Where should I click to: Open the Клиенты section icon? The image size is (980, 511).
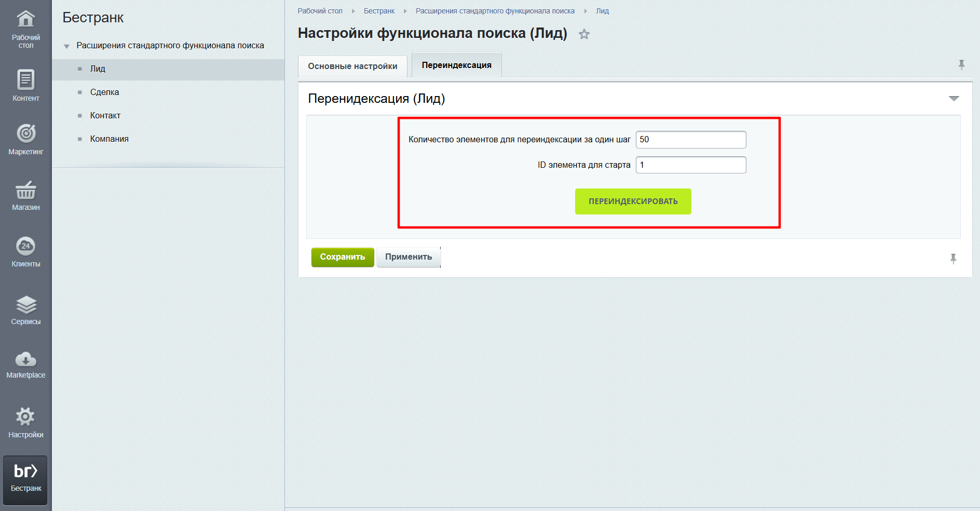point(25,247)
